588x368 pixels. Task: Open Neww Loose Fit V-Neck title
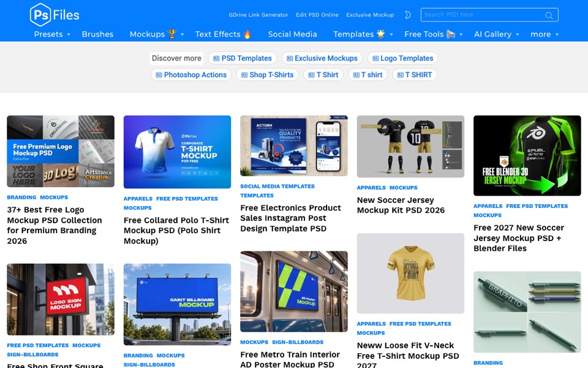(408, 355)
